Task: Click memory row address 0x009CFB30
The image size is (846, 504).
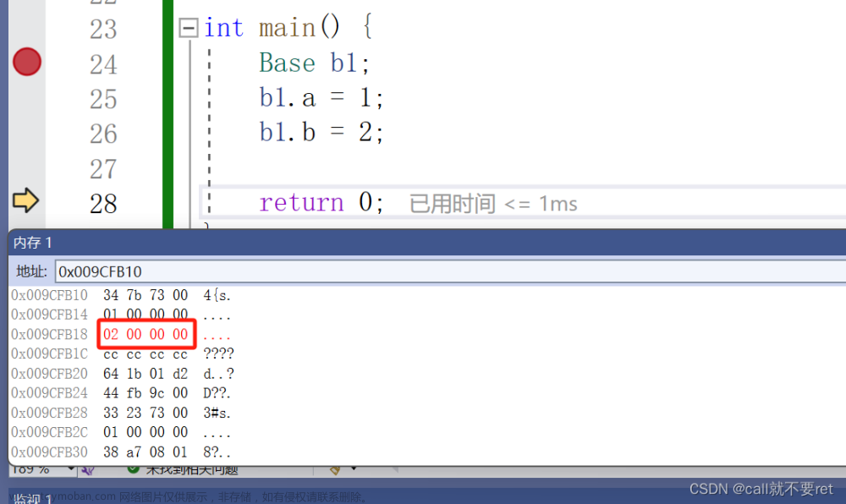Action: pyautogui.click(x=49, y=452)
